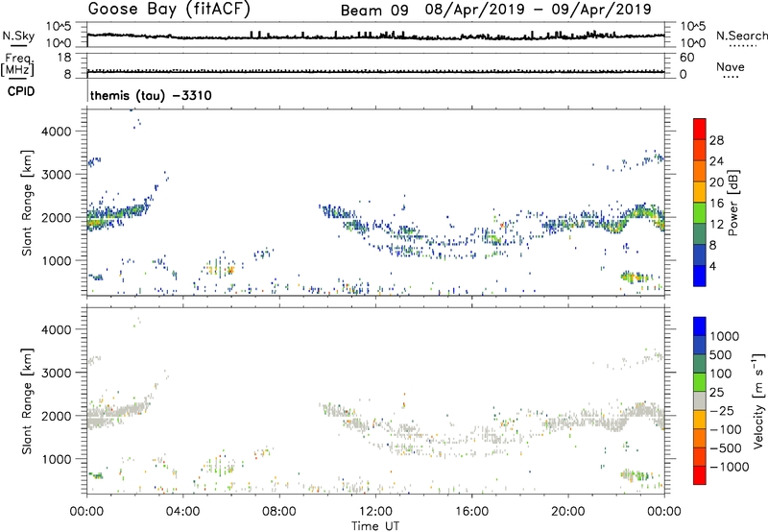Click the '1000' value on Velocity color bar
The width and height of the screenshot is (768, 532).
(x=725, y=336)
